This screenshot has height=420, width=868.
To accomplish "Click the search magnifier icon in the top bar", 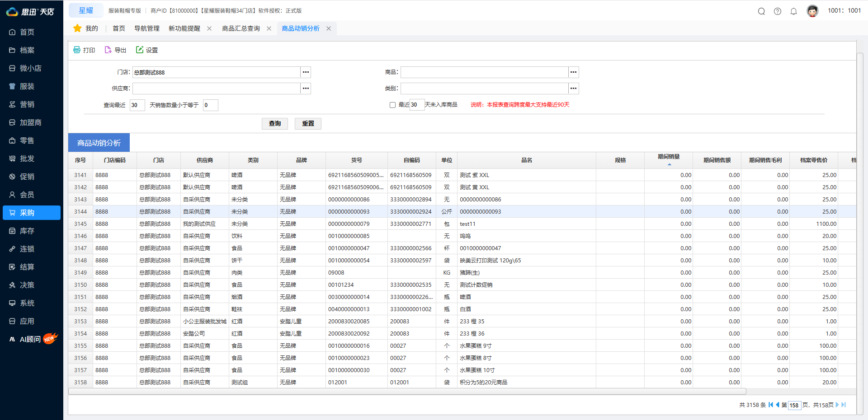I will click(761, 11).
